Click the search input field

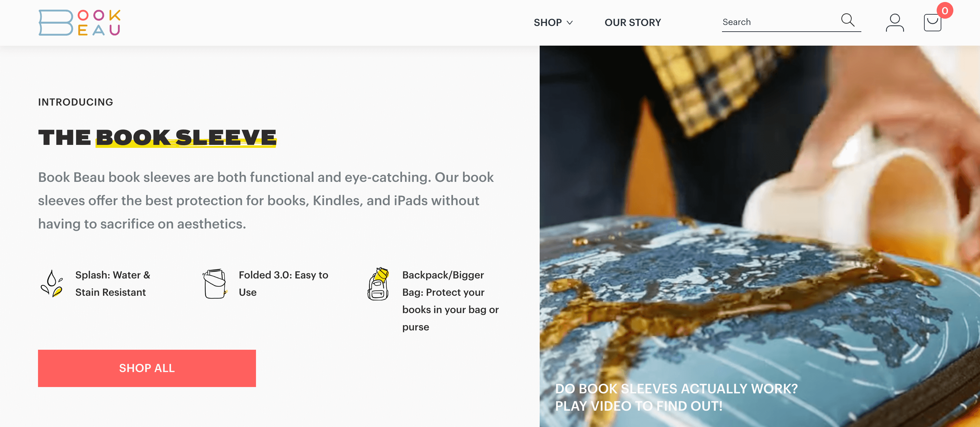tap(778, 22)
